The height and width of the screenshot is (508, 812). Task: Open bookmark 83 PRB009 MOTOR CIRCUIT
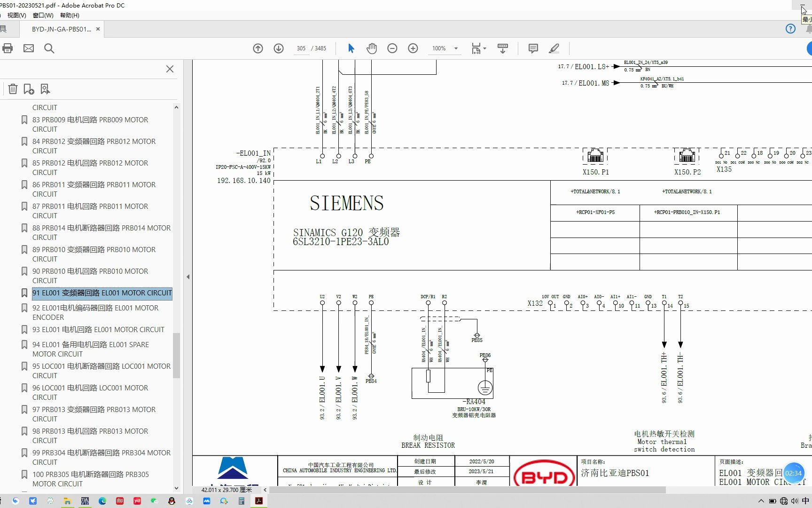(90, 125)
